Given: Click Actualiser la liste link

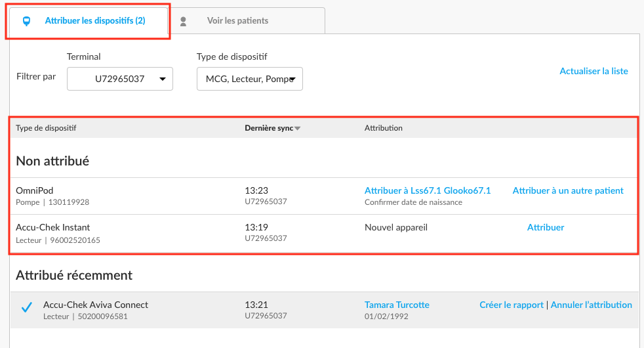Looking at the screenshot, I should 594,71.
